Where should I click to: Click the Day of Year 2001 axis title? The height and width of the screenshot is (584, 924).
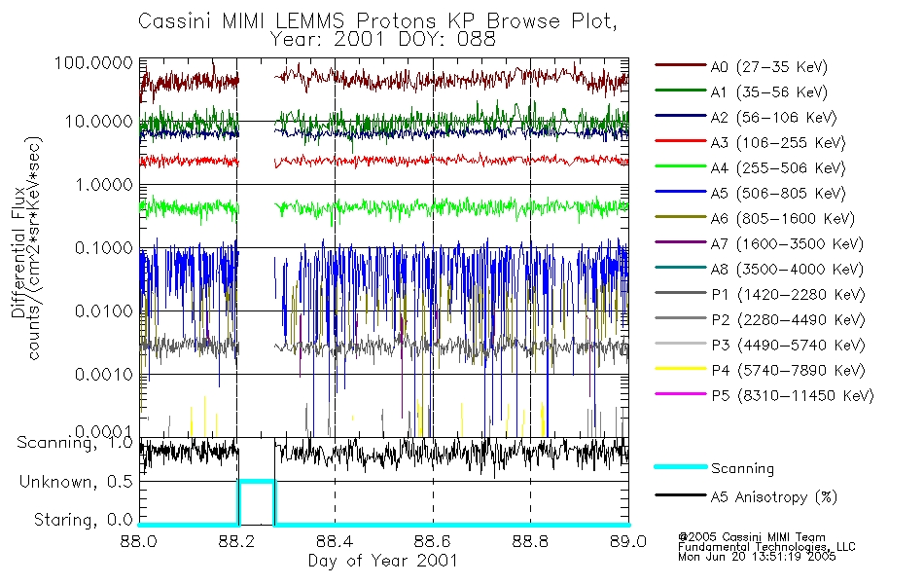382,561
